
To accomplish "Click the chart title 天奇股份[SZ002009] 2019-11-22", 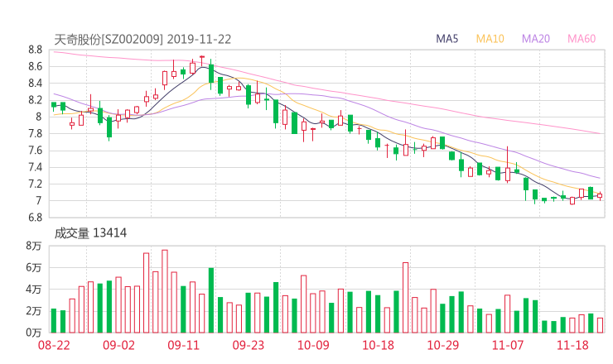I will click(142, 40).
